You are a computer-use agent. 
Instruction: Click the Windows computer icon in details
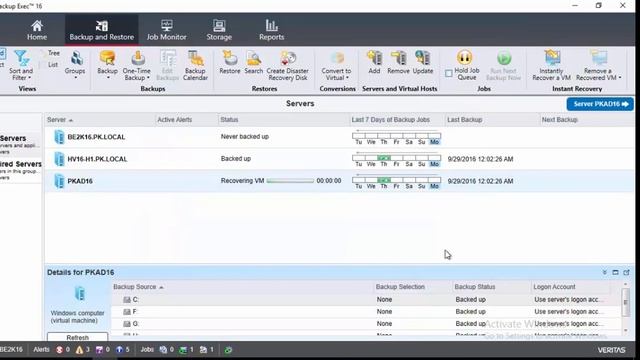[x=80, y=293]
